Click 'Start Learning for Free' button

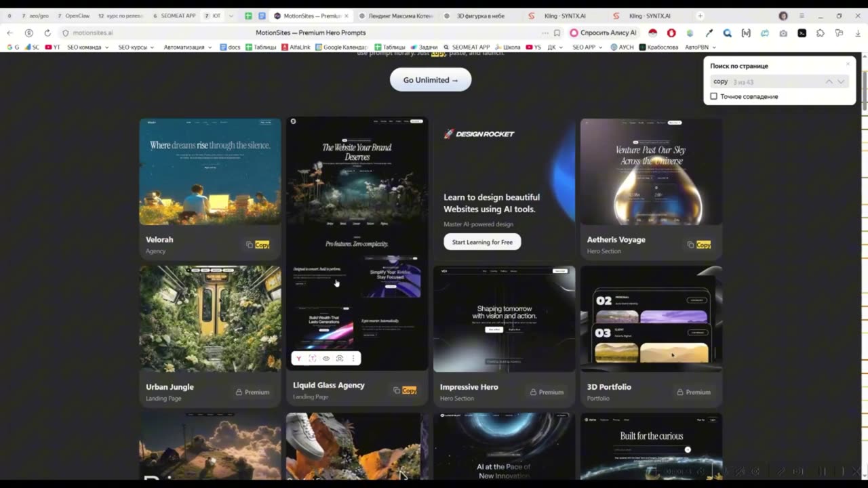(482, 242)
